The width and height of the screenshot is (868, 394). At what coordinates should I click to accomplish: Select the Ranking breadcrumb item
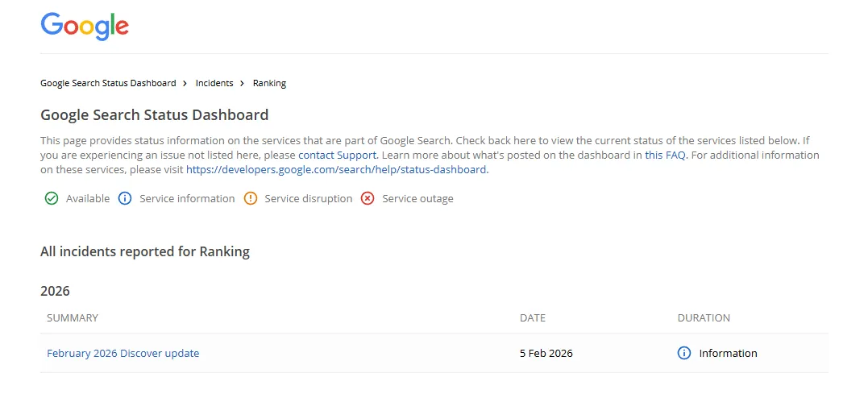point(269,83)
